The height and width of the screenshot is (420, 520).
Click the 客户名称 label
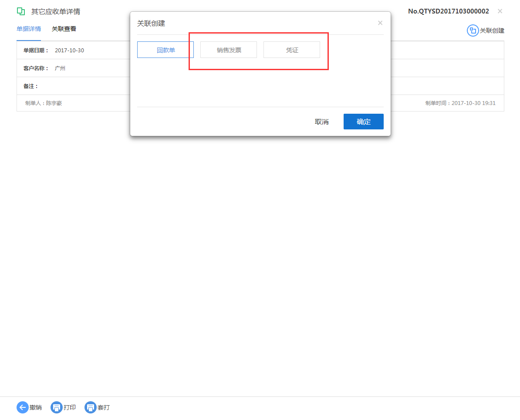[x=36, y=68]
